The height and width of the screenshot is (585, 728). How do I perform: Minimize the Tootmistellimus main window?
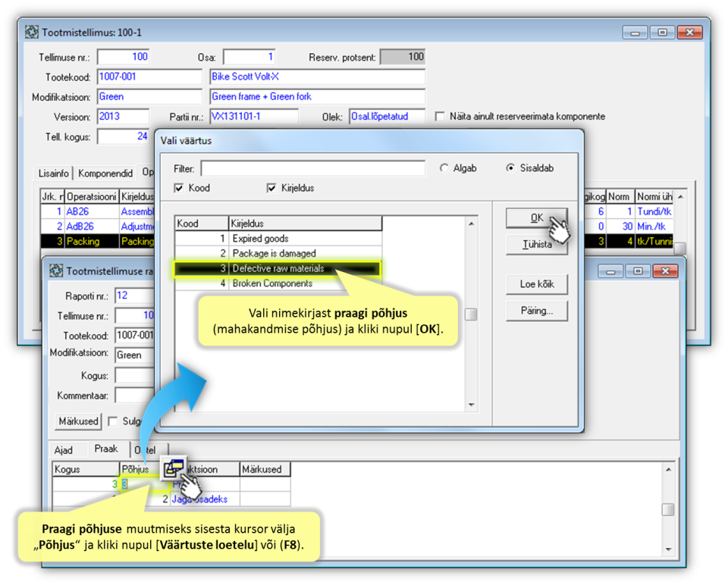635,33
